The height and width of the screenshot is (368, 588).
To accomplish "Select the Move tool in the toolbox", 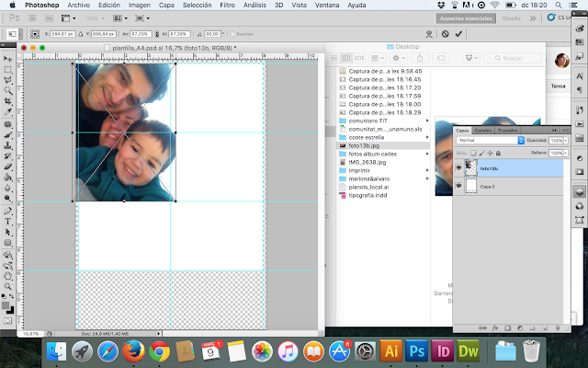I will [x=8, y=61].
